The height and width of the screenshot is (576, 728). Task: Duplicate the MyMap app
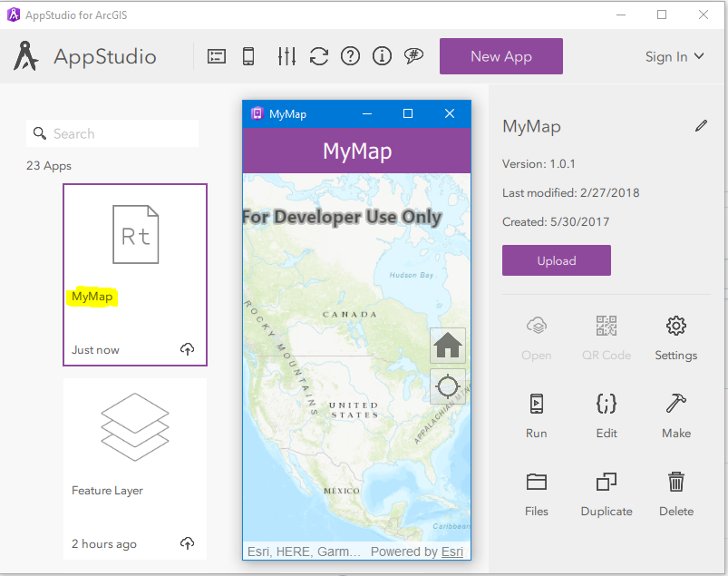(x=607, y=494)
